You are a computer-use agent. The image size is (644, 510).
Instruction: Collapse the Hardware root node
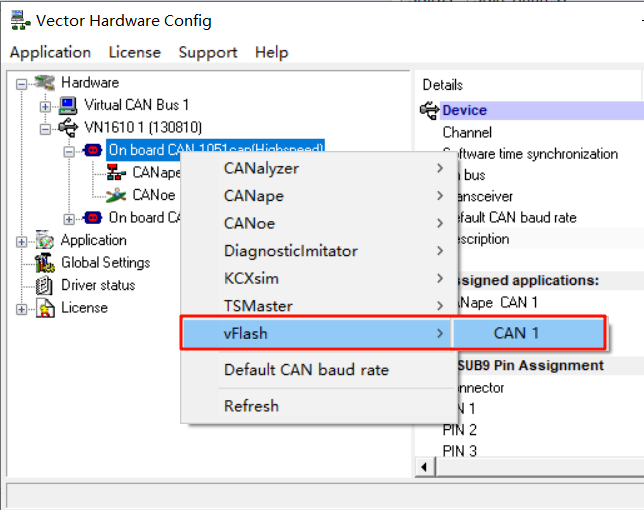coord(21,84)
